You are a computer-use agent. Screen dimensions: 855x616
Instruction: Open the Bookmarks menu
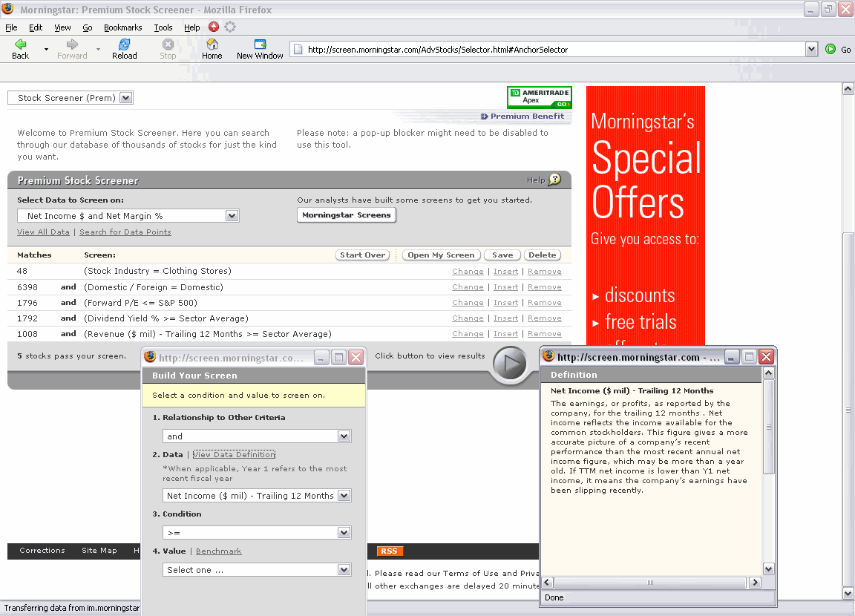click(x=122, y=27)
